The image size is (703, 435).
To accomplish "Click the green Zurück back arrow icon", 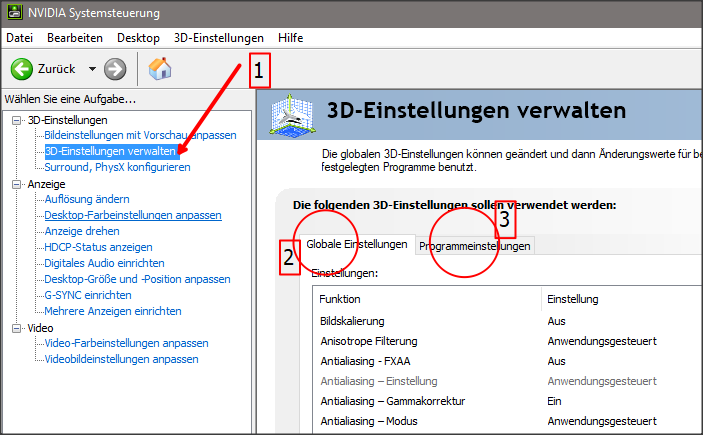I will tap(22, 69).
